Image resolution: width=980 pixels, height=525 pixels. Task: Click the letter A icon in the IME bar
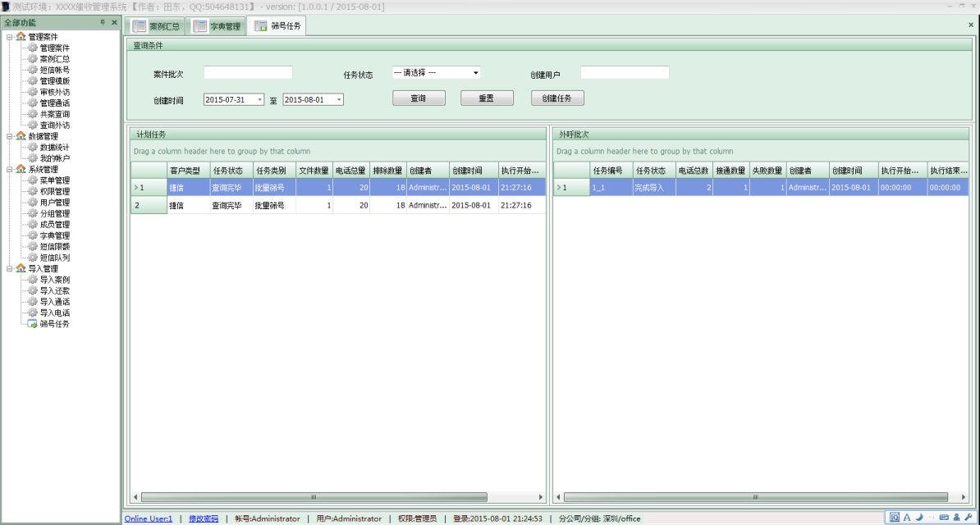pos(907,518)
